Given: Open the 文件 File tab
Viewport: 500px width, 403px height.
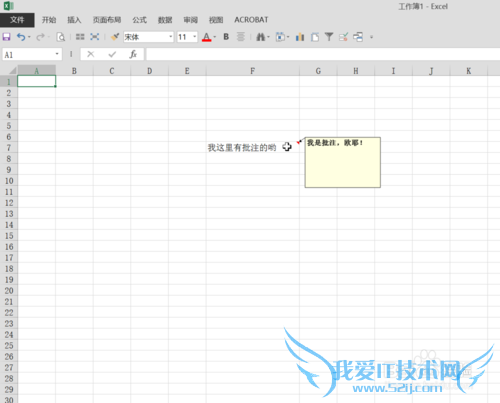Looking at the screenshot, I should pos(17,20).
